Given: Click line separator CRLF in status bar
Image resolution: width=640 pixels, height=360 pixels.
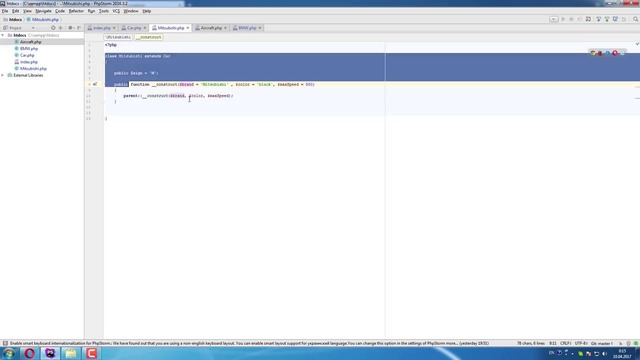Looking at the screenshot, I should coord(566,343).
